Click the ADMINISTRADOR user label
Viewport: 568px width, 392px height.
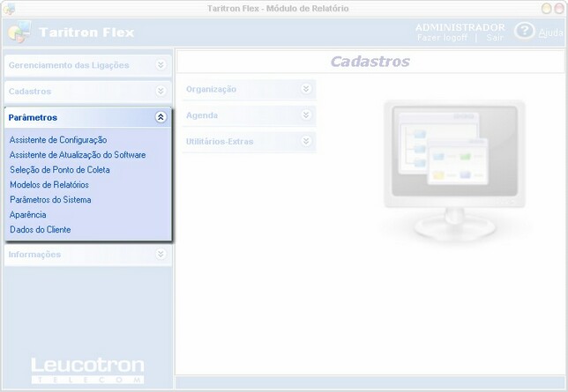pyautogui.click(x=460, y=27)
